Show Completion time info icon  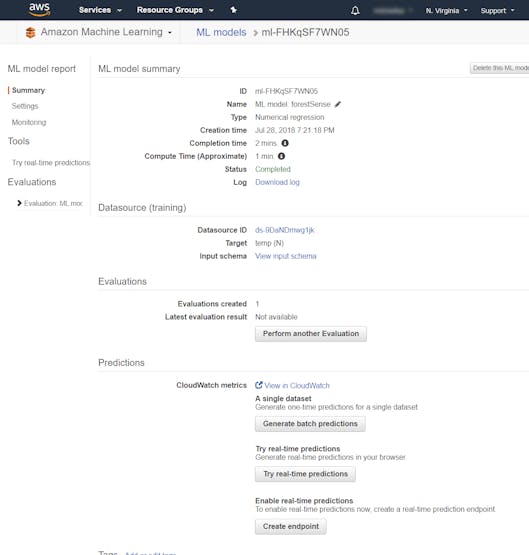285,143
